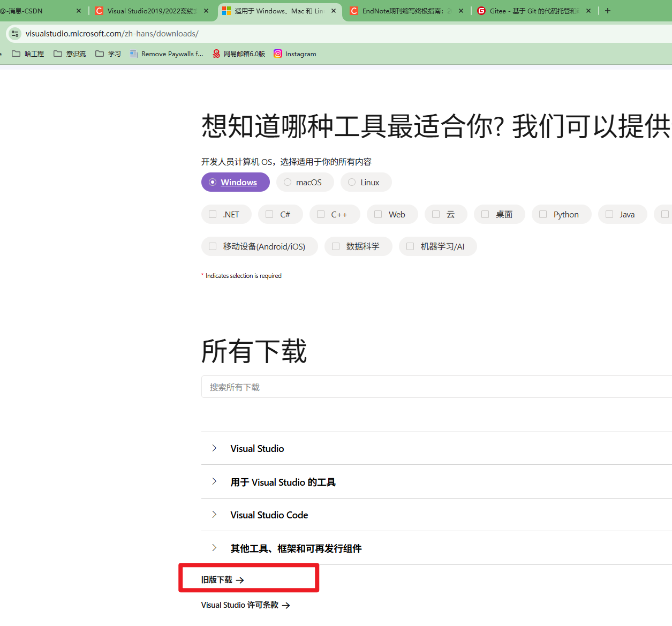Click the 搜索所有下载 search field
672x626 pixels.
point(436,387)
